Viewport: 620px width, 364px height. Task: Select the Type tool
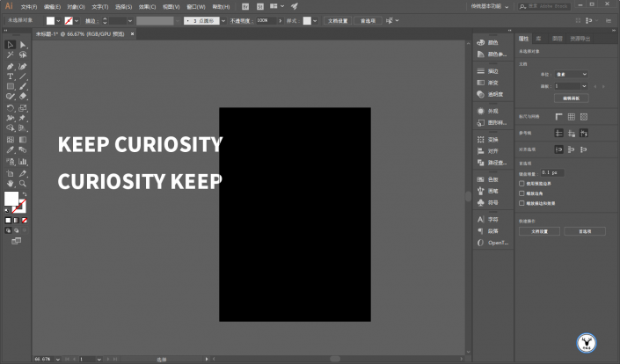tap(11, 76)
